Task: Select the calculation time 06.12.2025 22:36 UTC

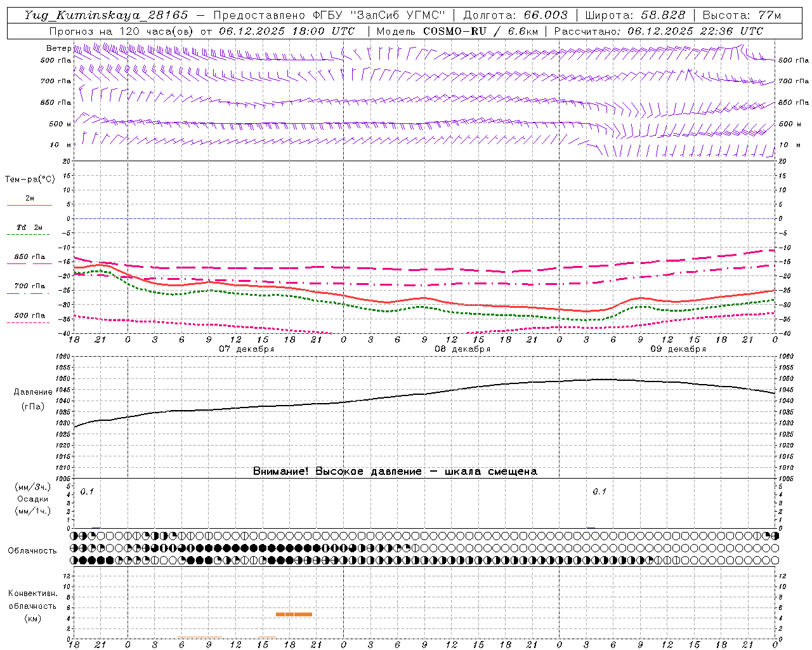Action: pyautogui.click(x=695, y=31)
